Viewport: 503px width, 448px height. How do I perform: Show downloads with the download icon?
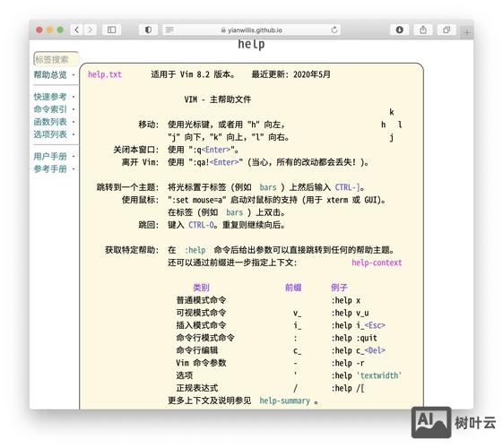click(x=400, y=30)
